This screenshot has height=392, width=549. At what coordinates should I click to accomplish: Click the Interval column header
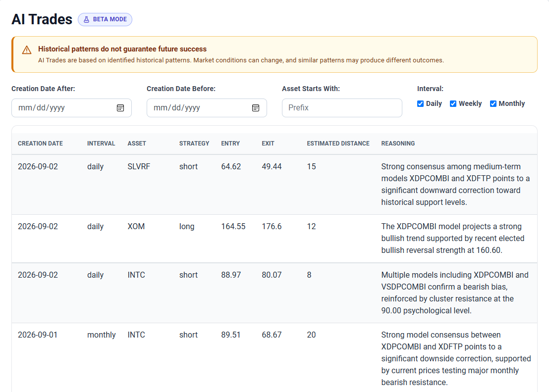click(x=101, y=144)
